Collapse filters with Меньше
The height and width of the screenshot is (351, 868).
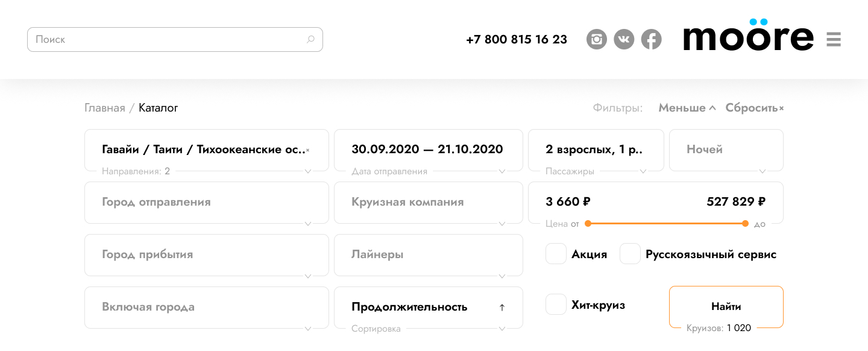pyautogui.click(x=687, y=108)
